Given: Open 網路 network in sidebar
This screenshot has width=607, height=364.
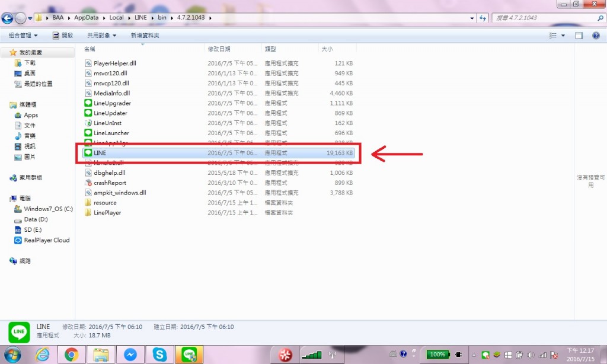Looking at the screenshot, I should [25, 261].
